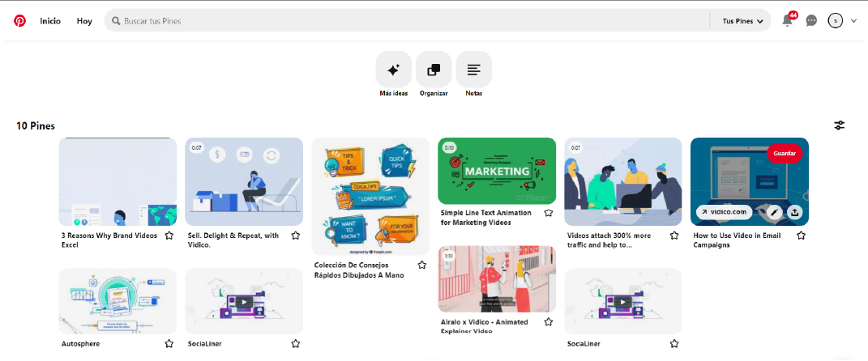The height and width of the screenshot is (361, 868).
Task: Click the '10 Pines' count label
Action: tap(36, 126)
